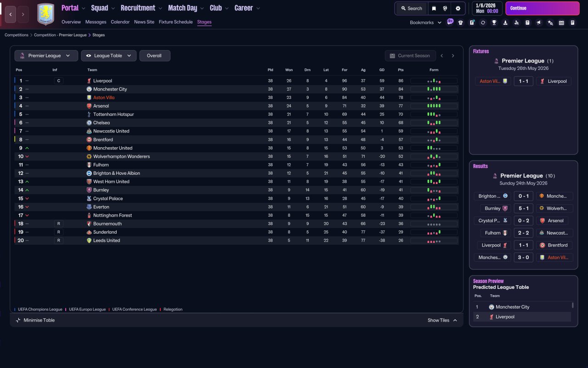588x368 pixels.
Task: Open the Aston Villa club crest
Action: coord(45,14)
